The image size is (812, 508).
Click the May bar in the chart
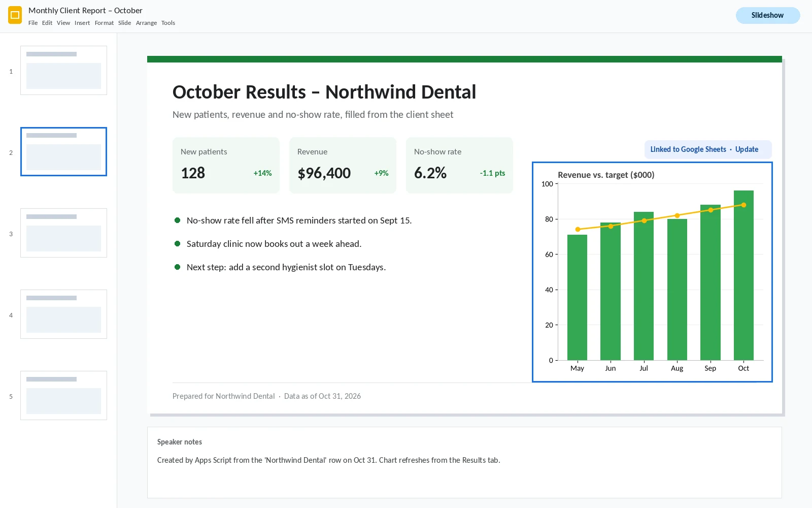coord(577,297)
